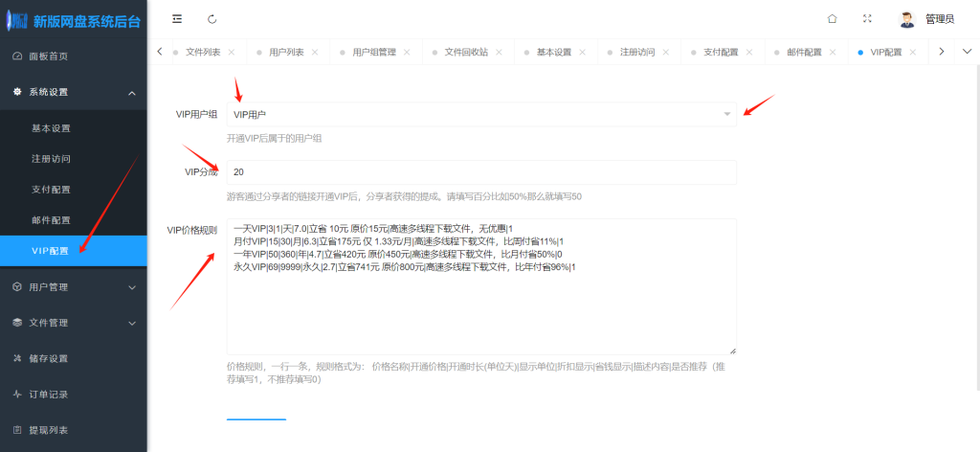The height and width of the screenshot is (452, 980).
Task: Open 提现列表 in the sidebar
Action: 73,430
